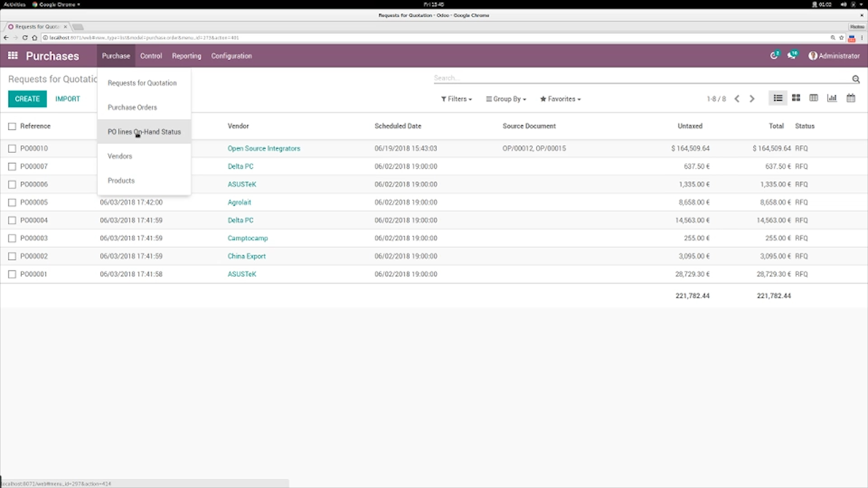Expand the Group By dropdown
The image size is (868, 488).
pos(506,99)
